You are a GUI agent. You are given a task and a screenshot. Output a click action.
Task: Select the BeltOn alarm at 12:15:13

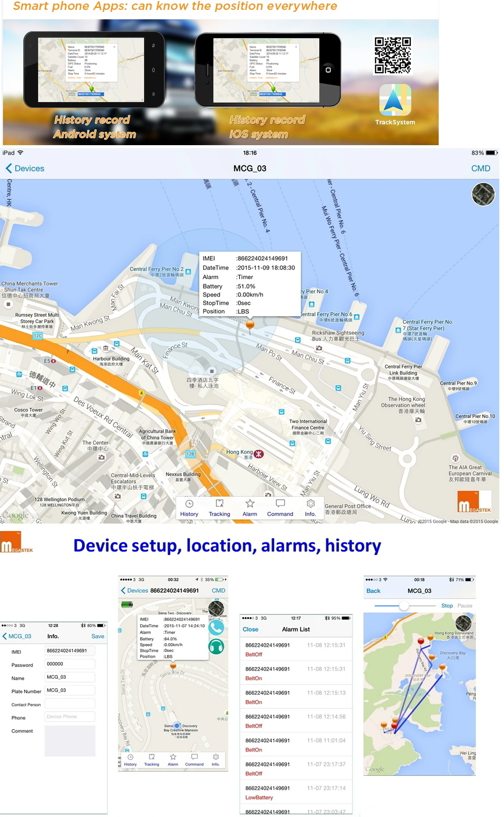tap(296, 697)
